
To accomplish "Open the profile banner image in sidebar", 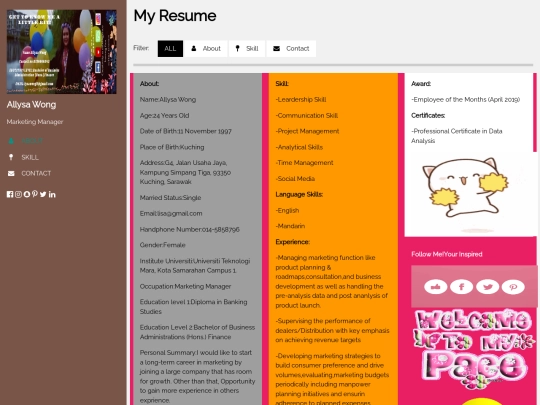I will (x=62, y=52).
